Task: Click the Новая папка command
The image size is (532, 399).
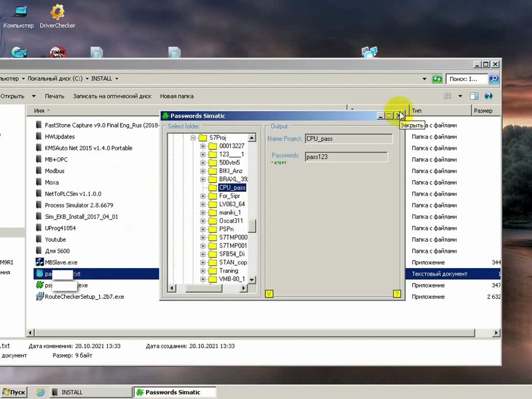Action: (x=177, y=96)
